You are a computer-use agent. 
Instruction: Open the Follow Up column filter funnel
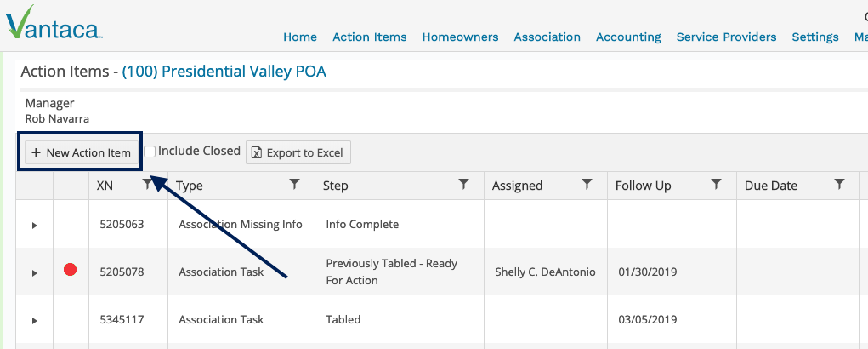click(x=716, y=185)
